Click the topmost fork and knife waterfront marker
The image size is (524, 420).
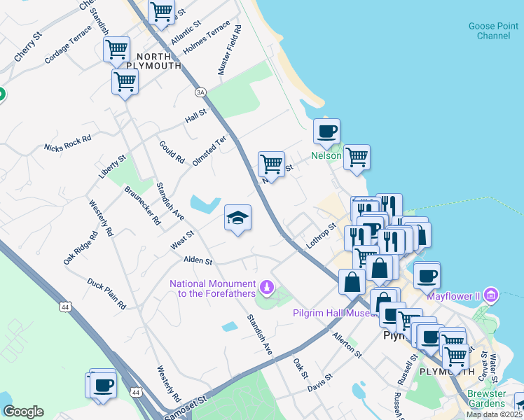tap(389, 205)
